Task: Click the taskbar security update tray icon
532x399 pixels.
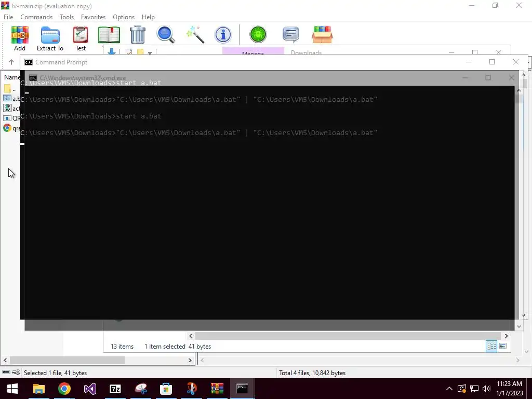Action: [x=462, y=389]
